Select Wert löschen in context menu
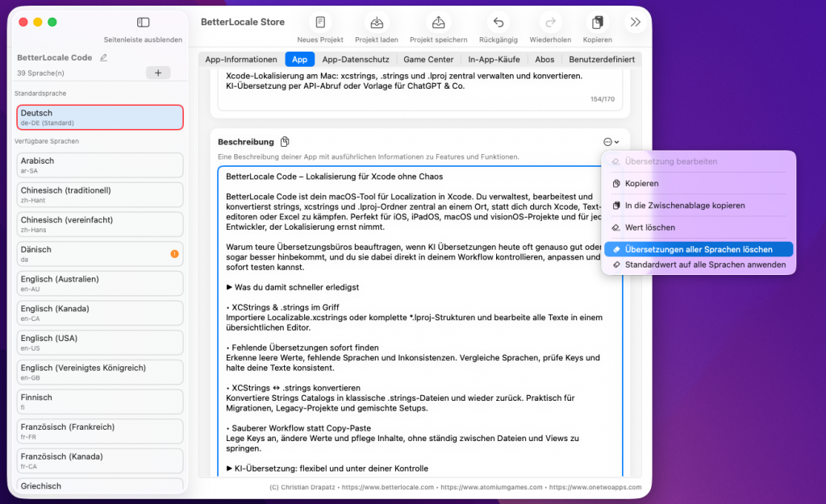The width and height of the screenshot is (826, 504). click(650, 227)
